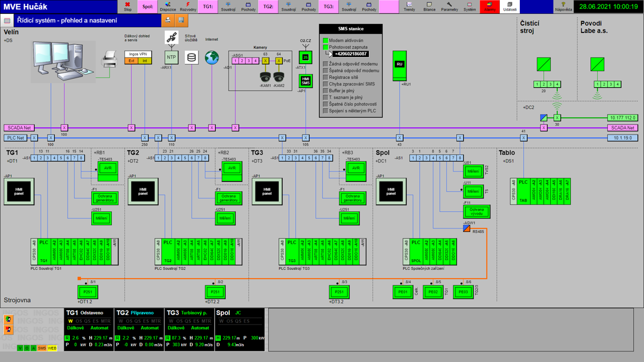Click the Ext button under Ingos VPN

point(131,61)
